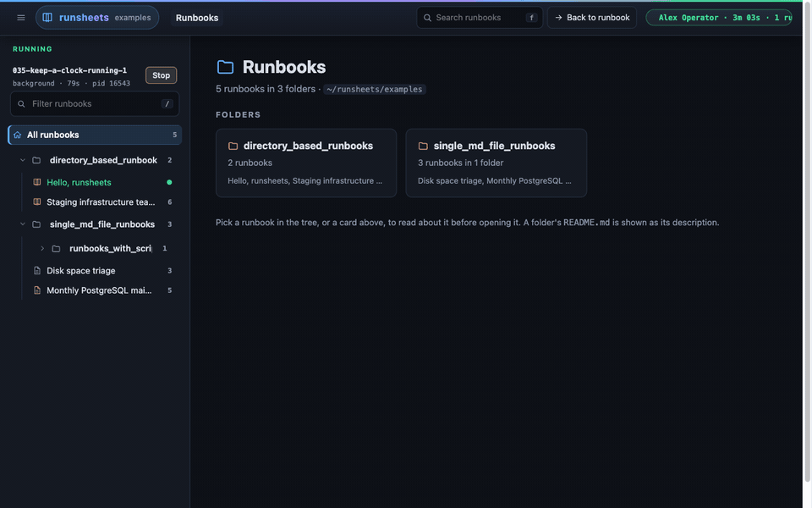Click 3 runbooks in 1 folder text

coord(460,163)
